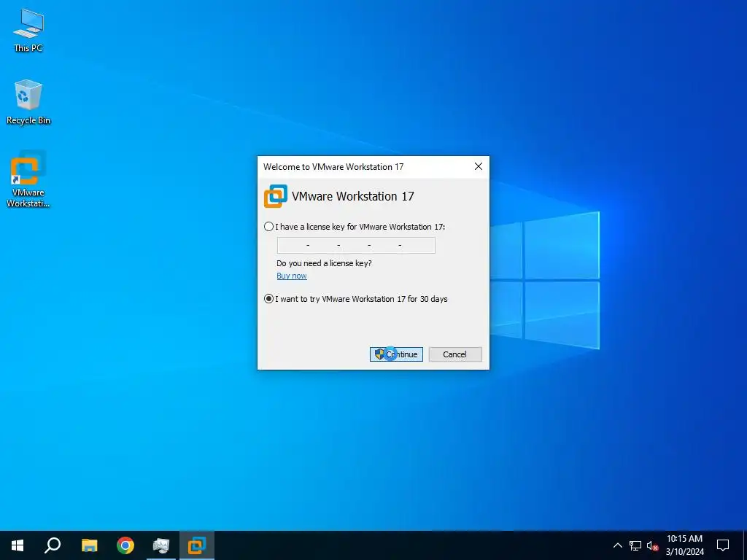Click the Continue button
This screenshot has width=747, height=560.
(396, 354)
